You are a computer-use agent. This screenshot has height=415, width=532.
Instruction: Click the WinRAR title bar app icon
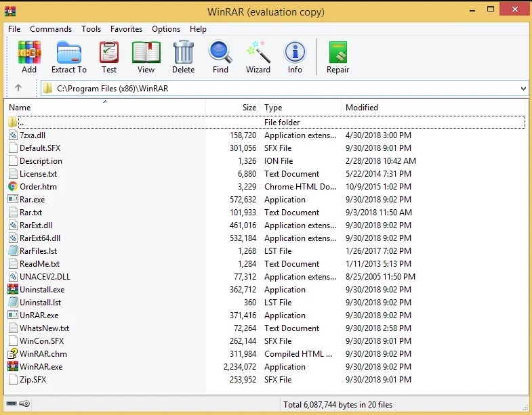pyautogui.click(x=10, y=12)
